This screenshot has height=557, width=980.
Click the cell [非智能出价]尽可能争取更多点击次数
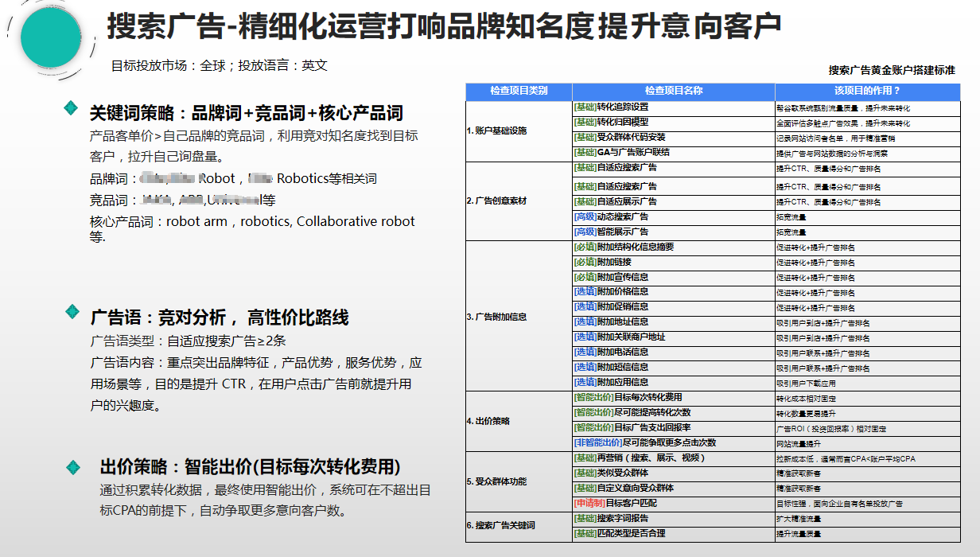tap(674, 443)
